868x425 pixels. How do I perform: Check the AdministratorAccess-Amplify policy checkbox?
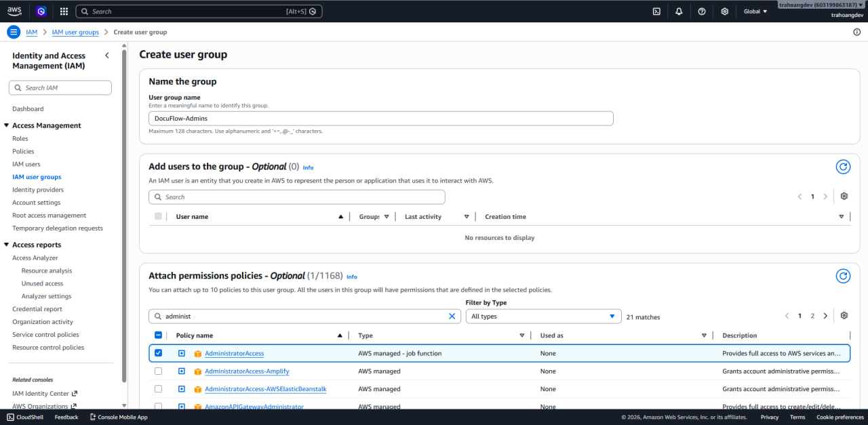pyautogui.click(x=158, y=371)
